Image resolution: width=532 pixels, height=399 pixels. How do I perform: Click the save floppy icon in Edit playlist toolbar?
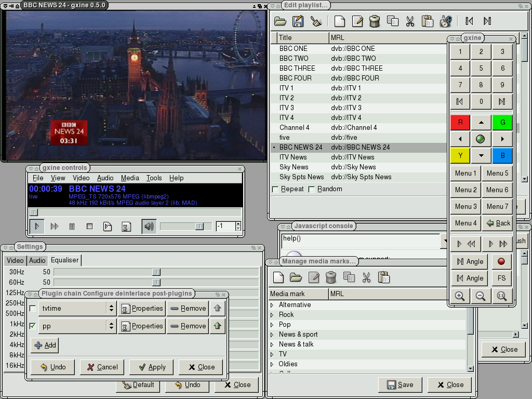[x=298, y=21]
